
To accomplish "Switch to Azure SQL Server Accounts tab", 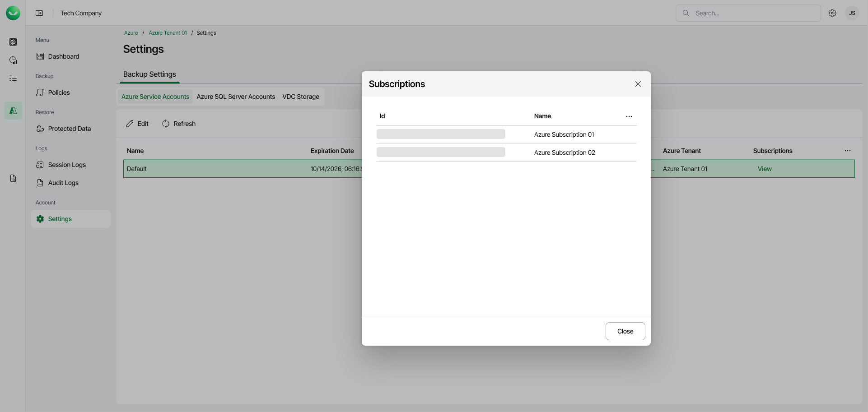I will pyautogui.click(x=236, y=97).
